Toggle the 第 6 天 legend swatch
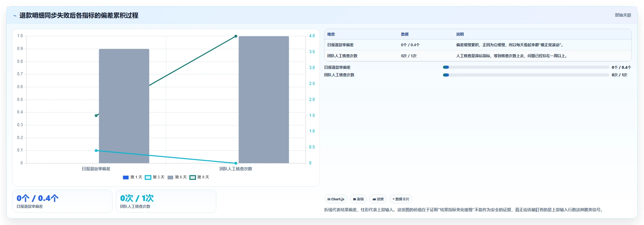Viewport: 644px width, 225px height. click(170, 177)
